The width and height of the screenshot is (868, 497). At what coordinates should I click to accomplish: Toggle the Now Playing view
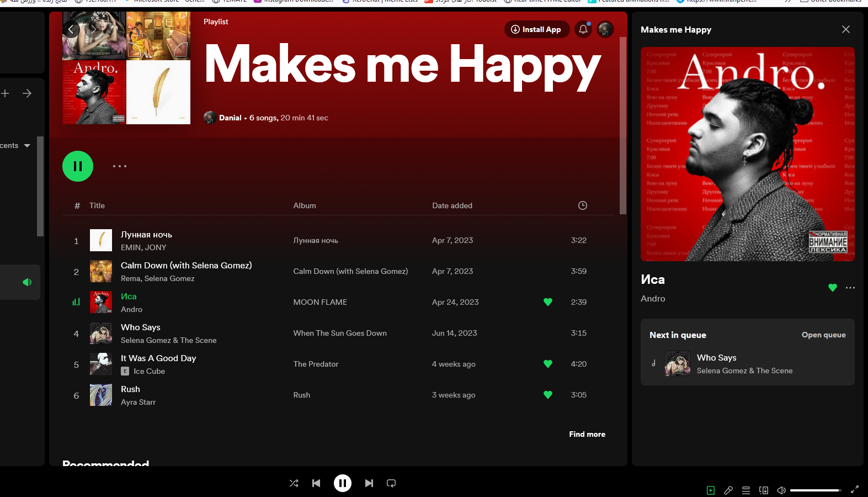tap(711, 490)
